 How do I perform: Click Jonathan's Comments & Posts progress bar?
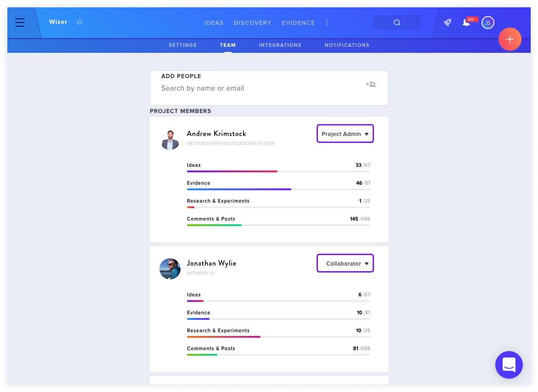[x=278, y=355]
